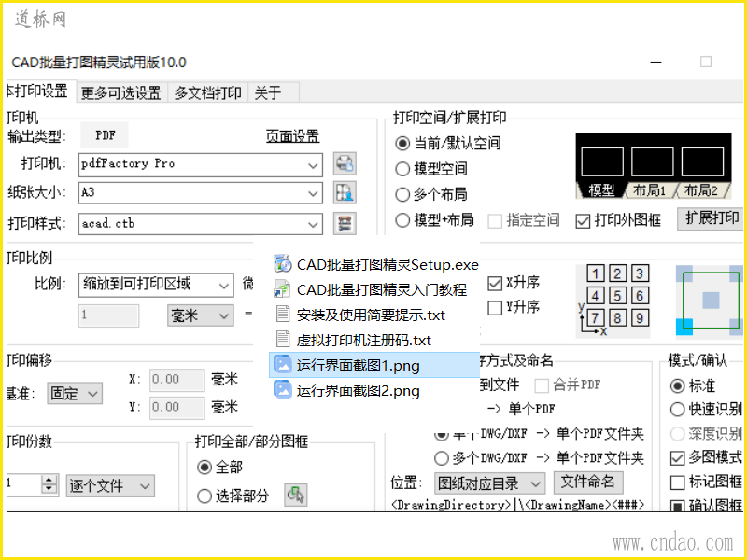The height and width of the screenshot is (560, 747).
Task: Select 多个DWG/DXF to 单个PDF文件夹 radio
Action: point(441,458)
